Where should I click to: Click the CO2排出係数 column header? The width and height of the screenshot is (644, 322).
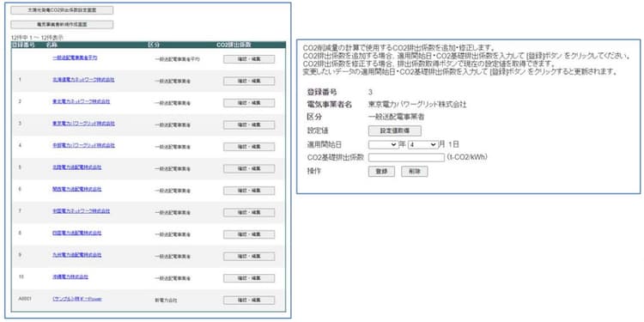click(x=234, y=45)
